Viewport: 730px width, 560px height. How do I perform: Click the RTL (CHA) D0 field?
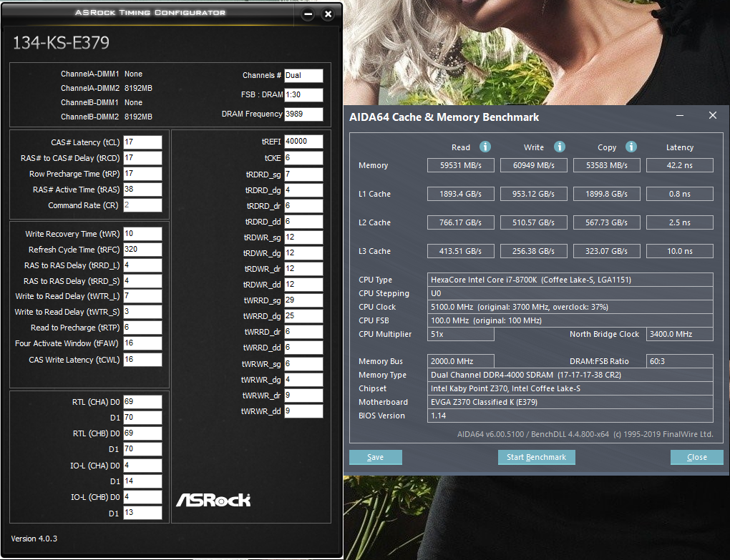pyautogui.click(x=142, y=402)
